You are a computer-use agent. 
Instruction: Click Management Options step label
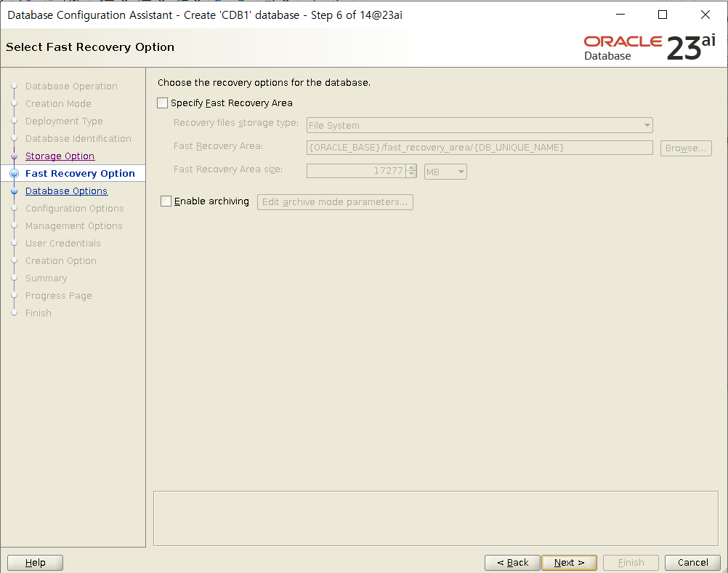point(74,226)
